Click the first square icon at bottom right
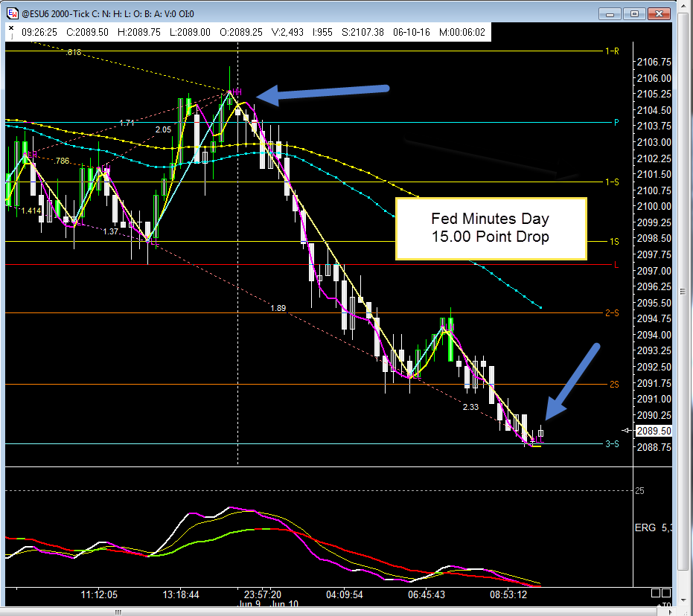This screenshot has width=693, height=616. point(655,593)
